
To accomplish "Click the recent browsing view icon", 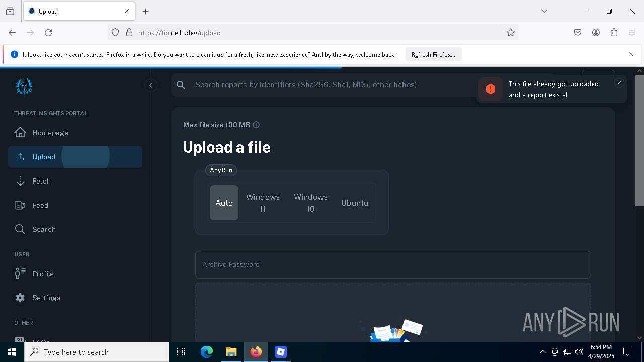I will tap(10, 11).
